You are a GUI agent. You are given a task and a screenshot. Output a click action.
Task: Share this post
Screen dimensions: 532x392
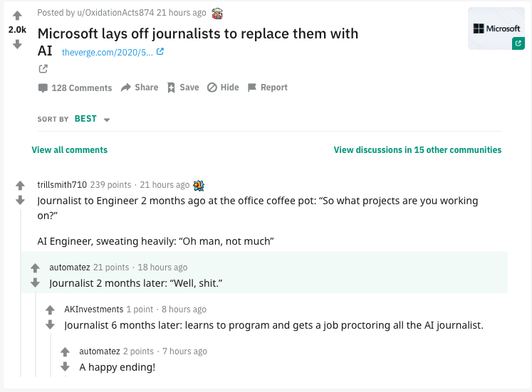click(140, 88)
